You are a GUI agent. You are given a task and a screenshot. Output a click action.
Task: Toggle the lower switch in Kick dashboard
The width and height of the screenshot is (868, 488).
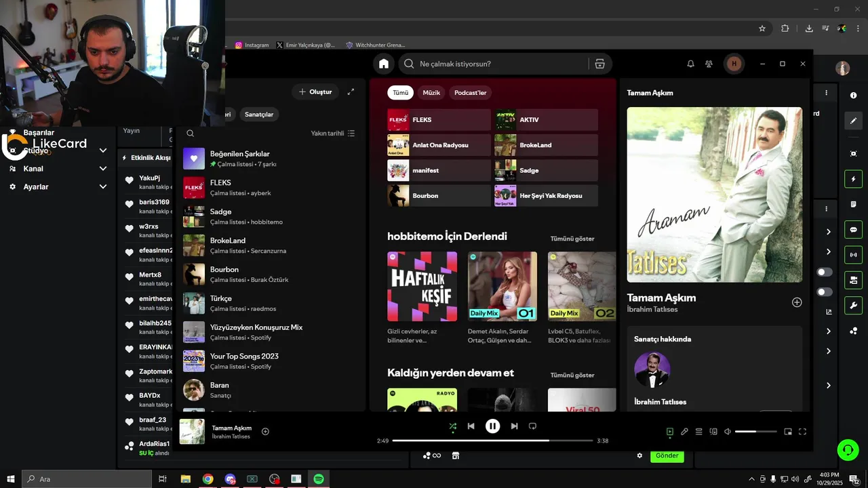[825, 292]
